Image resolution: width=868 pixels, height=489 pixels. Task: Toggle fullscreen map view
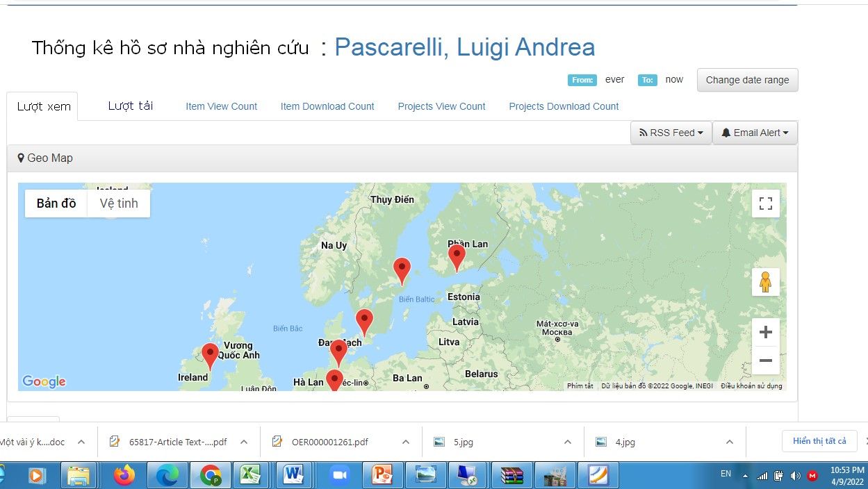click(x=766, y=204)
